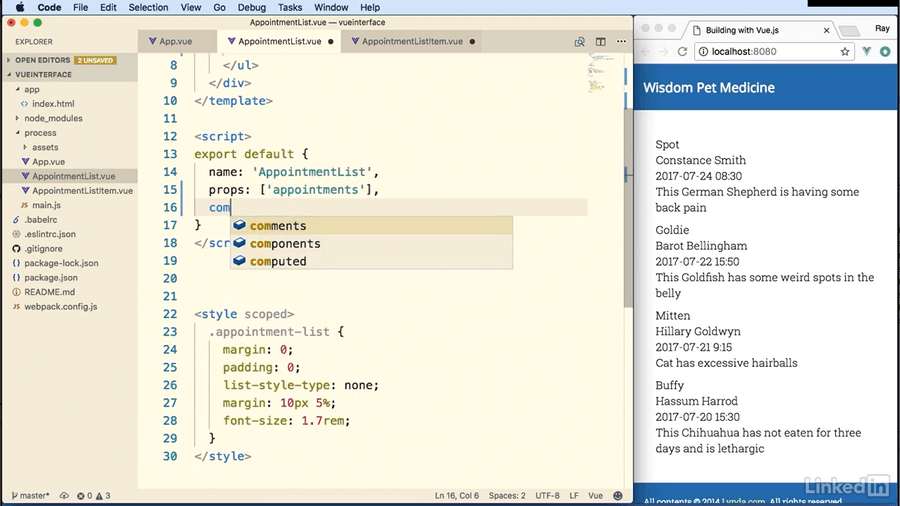900x506 pixels.
Task: Open the View menu
Action: tap(191, 7)
